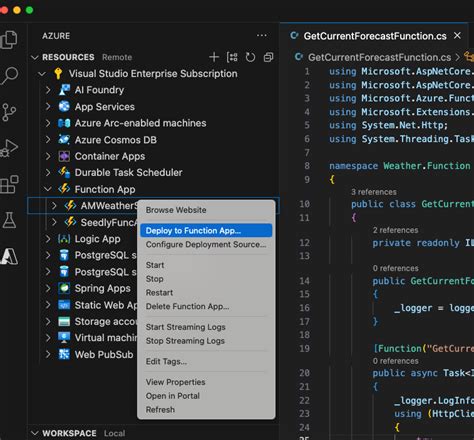474x440 pixels.
Task: Select the Durable Task Scheduler row
Action: click(153, 172)
